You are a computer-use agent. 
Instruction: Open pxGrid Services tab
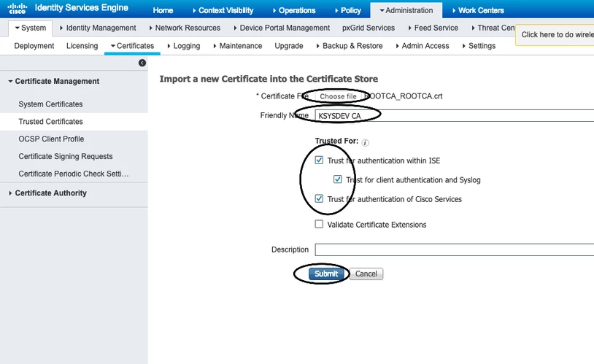coord(369,28)
